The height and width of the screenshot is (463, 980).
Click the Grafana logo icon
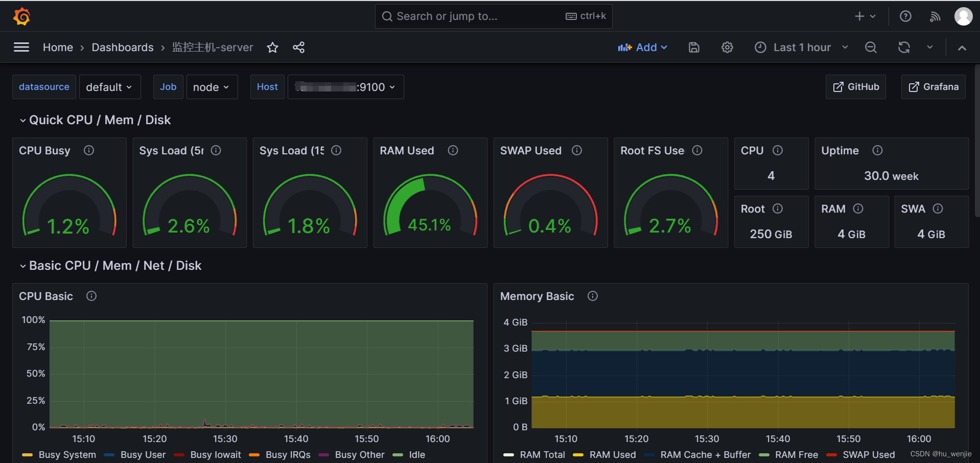point(21,16)
